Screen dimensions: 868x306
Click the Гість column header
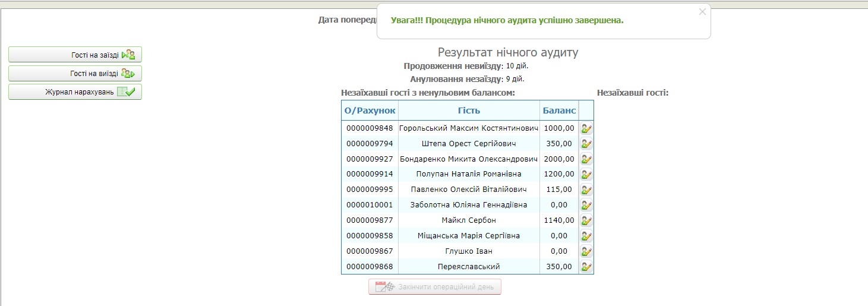point(469,111)
